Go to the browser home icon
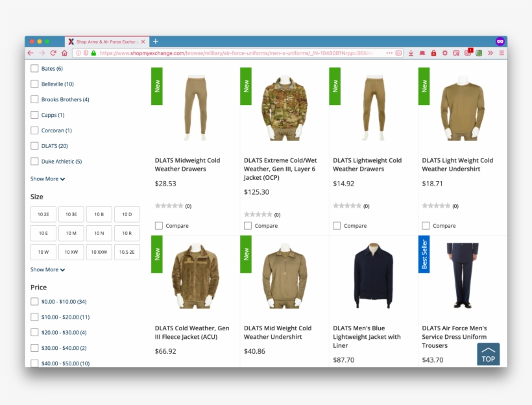Screen dimensions: 532x405 pyautogui.click(x=64, y=53)
